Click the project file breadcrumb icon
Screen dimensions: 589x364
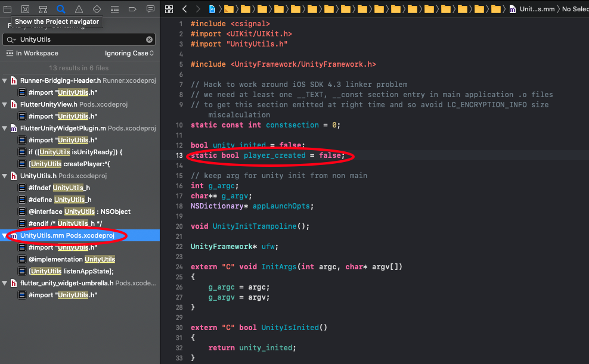[x=212, y=9]
